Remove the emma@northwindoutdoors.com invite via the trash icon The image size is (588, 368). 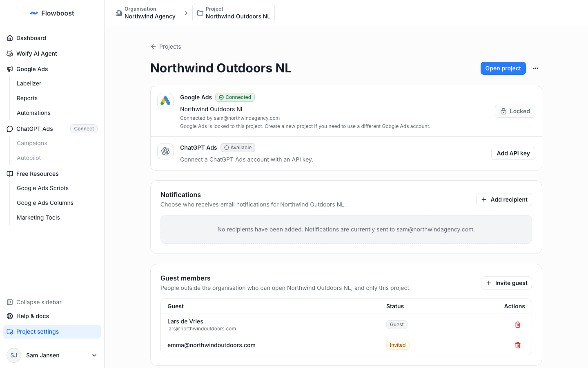click(x=518, y=345)
